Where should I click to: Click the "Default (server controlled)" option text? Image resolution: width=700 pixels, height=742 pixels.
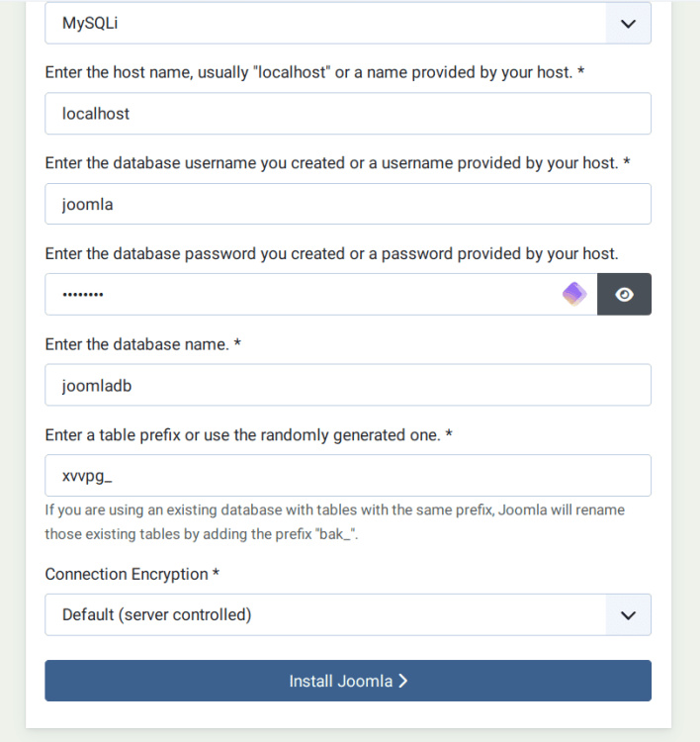click(x=157, y=614)
